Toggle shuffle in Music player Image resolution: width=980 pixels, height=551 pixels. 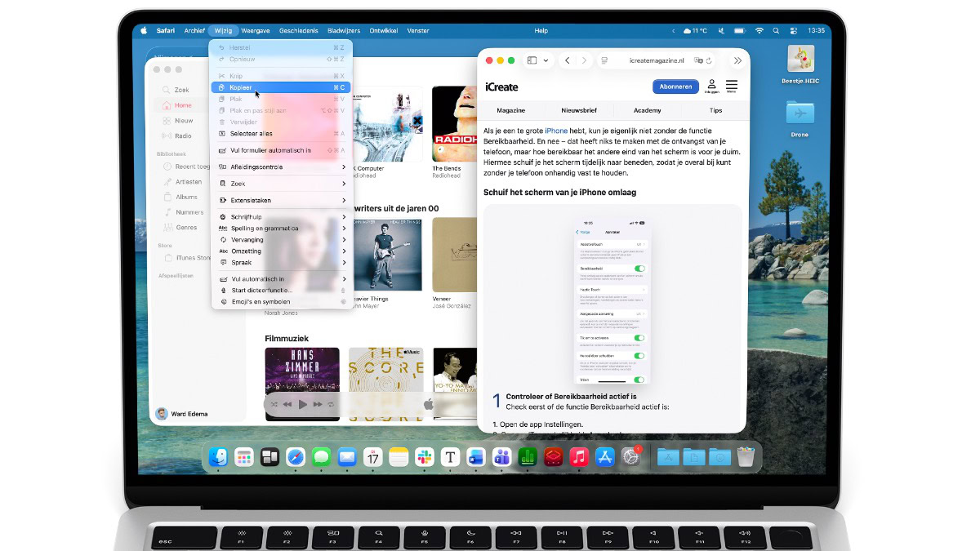point(275,404)
